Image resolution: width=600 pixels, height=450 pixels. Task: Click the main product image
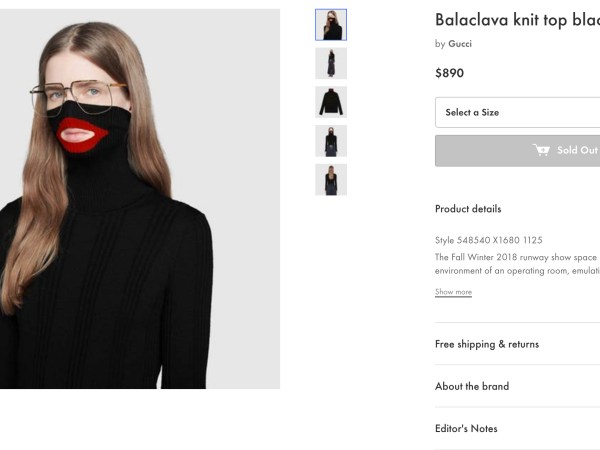pos(140,198)
